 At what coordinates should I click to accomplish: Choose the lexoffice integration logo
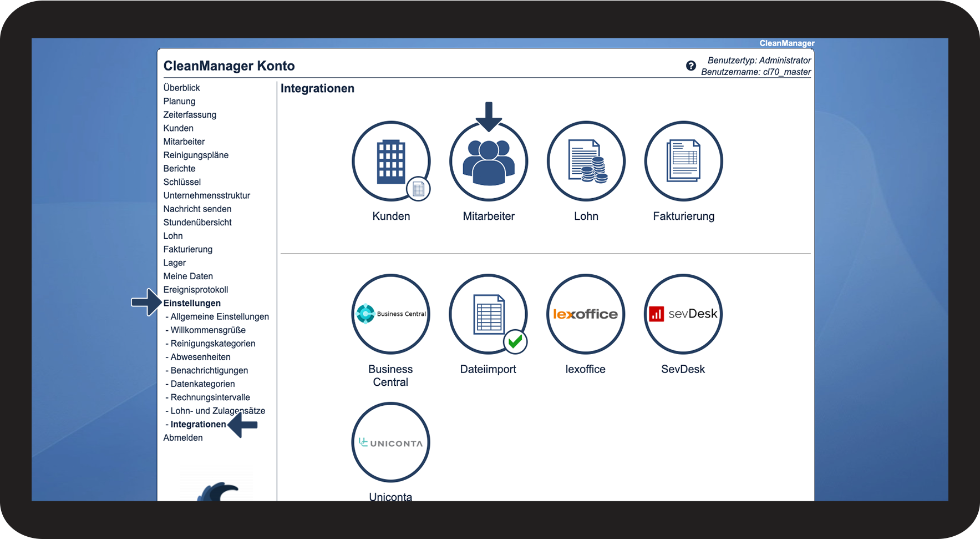coord(586,314)
